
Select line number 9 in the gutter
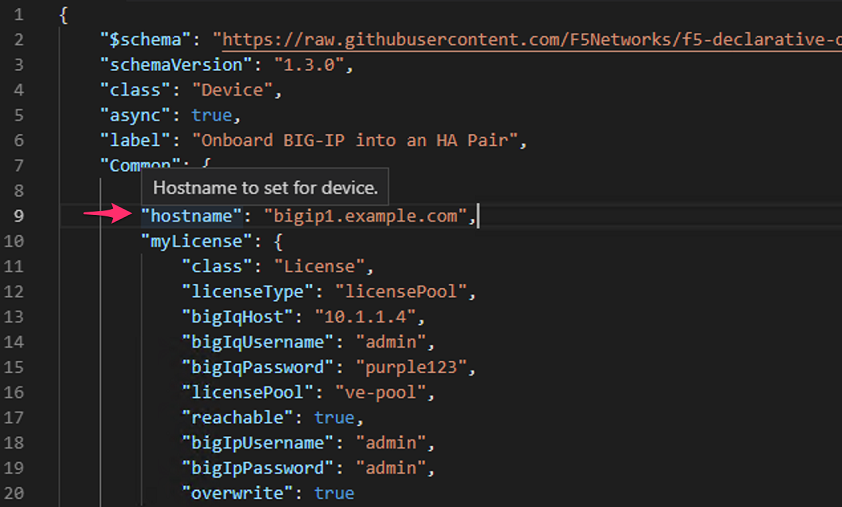pos(19,216)
